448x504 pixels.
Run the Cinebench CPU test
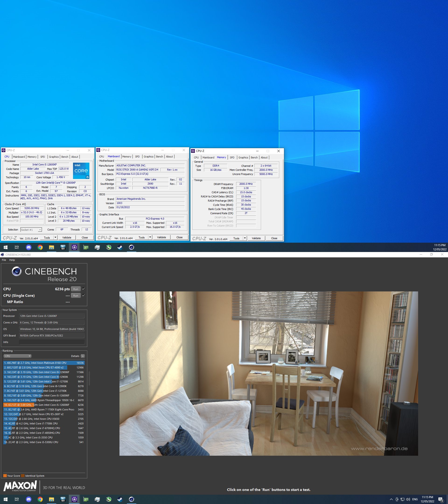click(76, 289)
